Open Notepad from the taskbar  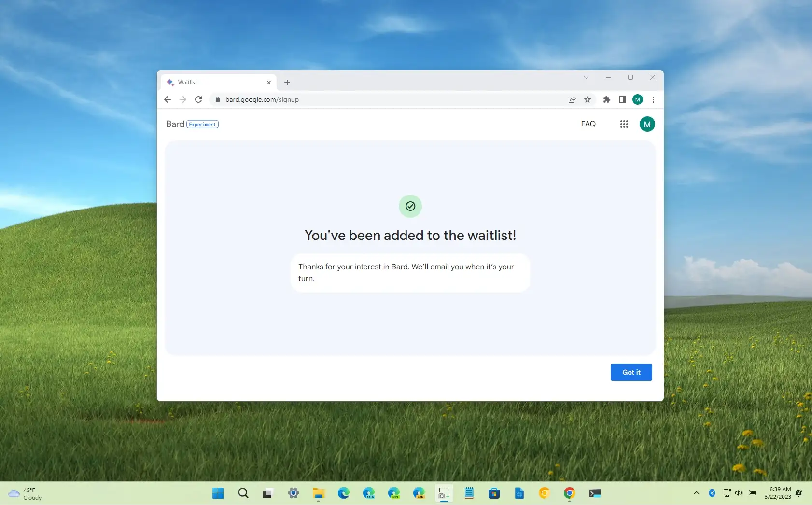[x=469, y=493]
